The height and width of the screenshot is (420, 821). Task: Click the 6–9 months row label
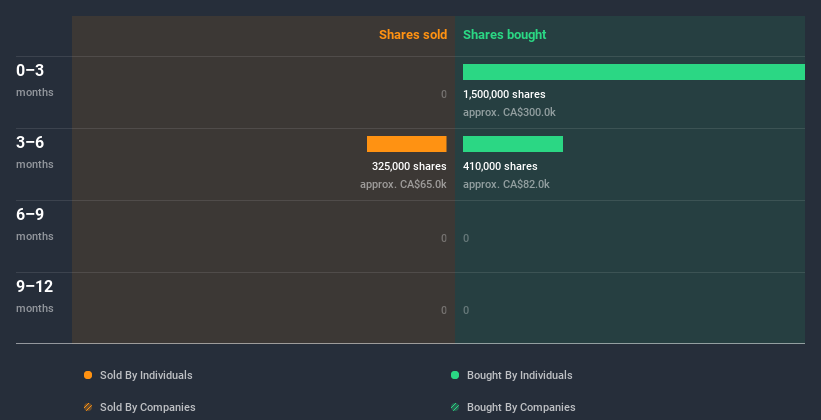pyautogui.click(x=35, y=224)
